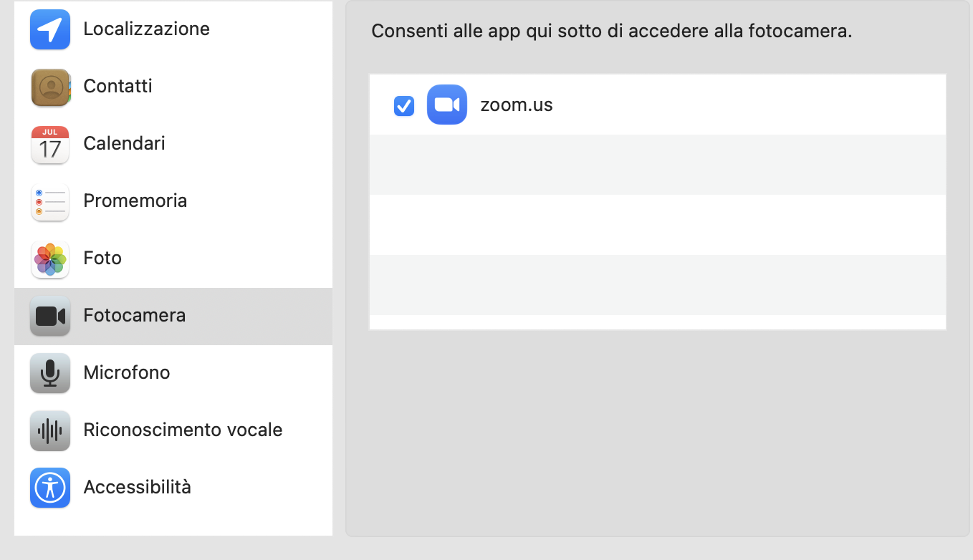Image resolution: width=973 pixels, height=560 pixels.
Task: Click the Promemoria list icon
Action: click(50, 202)
